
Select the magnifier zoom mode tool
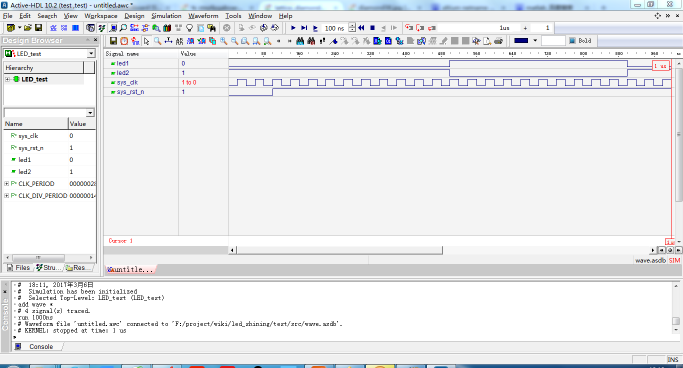[157, 41]
